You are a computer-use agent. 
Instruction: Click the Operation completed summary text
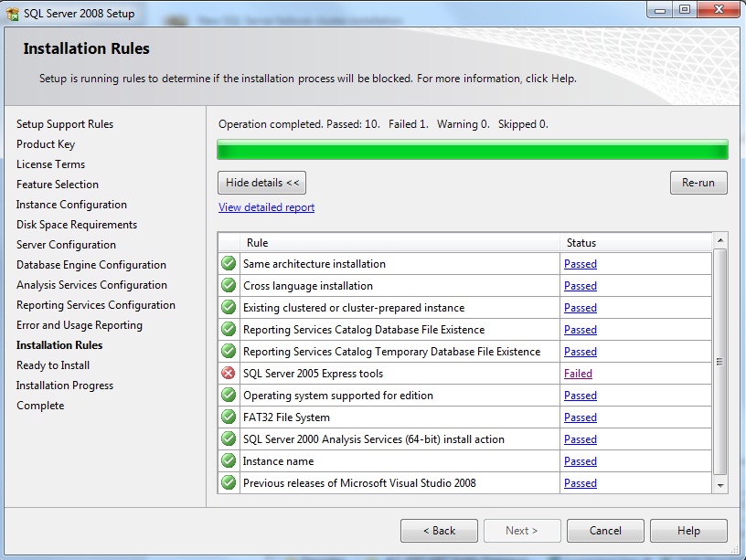coord(383,124)
